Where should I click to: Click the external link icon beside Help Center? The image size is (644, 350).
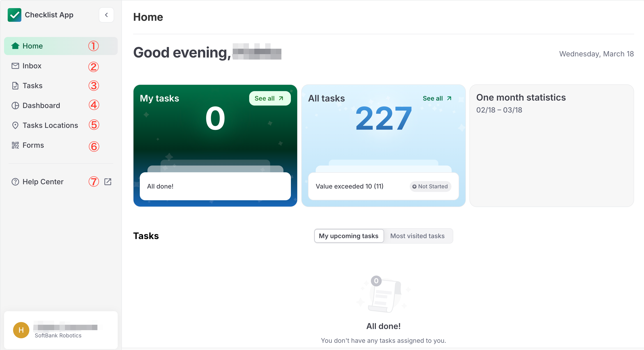(108, 182)
